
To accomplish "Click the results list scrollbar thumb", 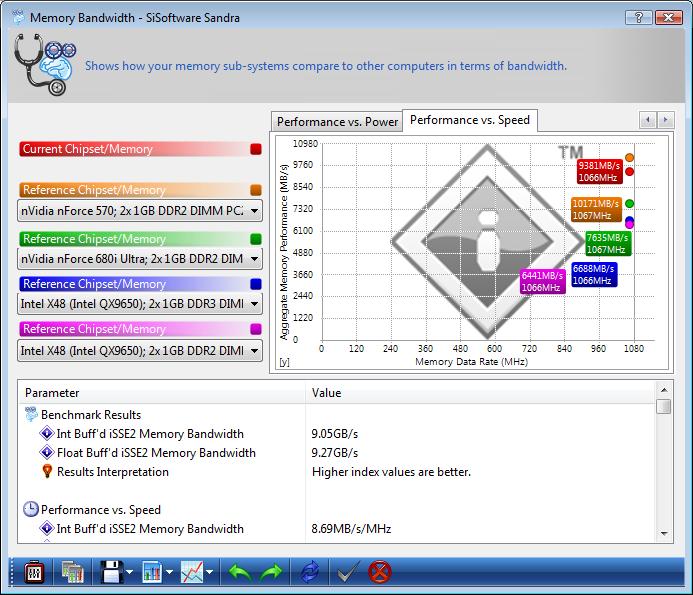I will click(x=664, y=406).
